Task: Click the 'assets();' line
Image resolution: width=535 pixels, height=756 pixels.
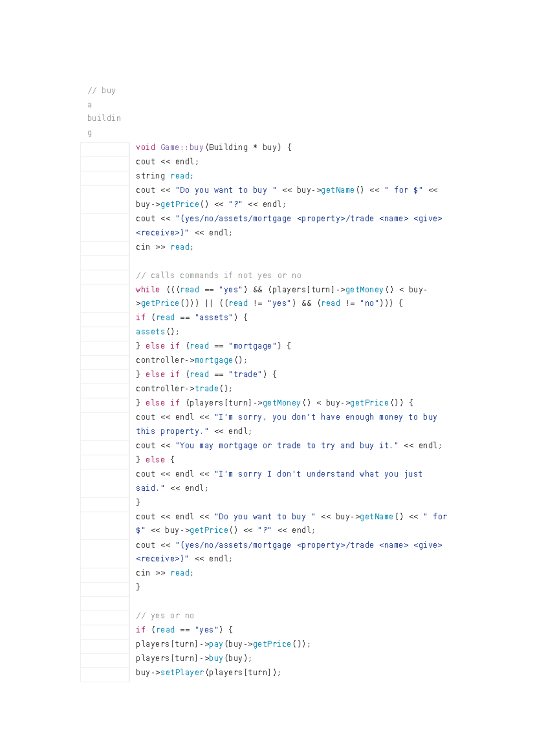Action: tap(157, 332)
